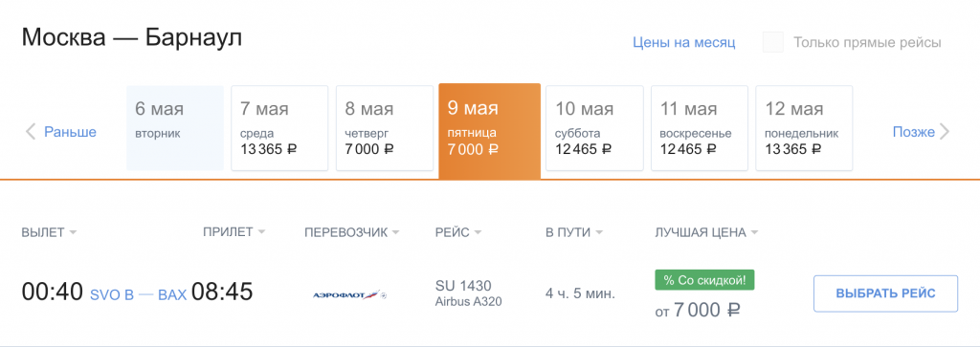
Task: Click the Раньше earlier dates link
Action: pyautogui.click(x=70, y=132)
